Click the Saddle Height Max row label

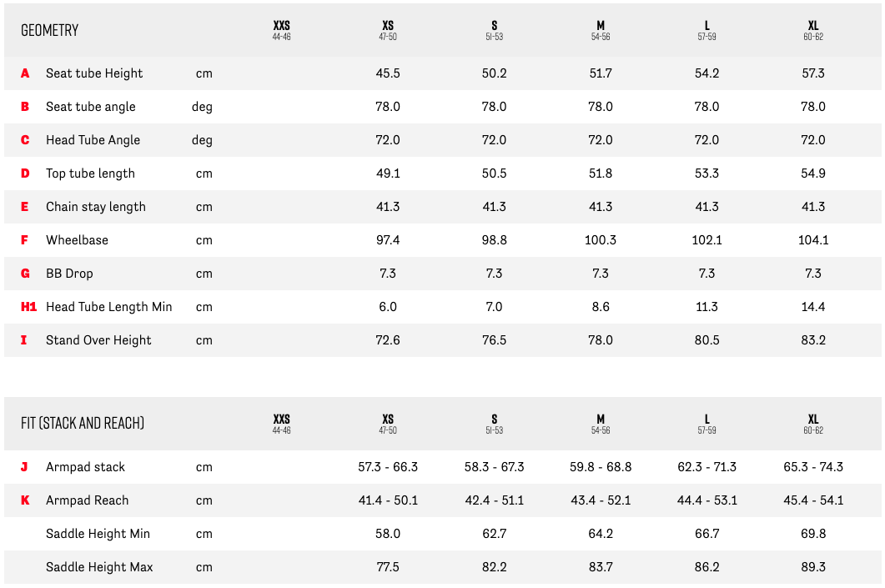pyautogui.click(x=99, y=567)
